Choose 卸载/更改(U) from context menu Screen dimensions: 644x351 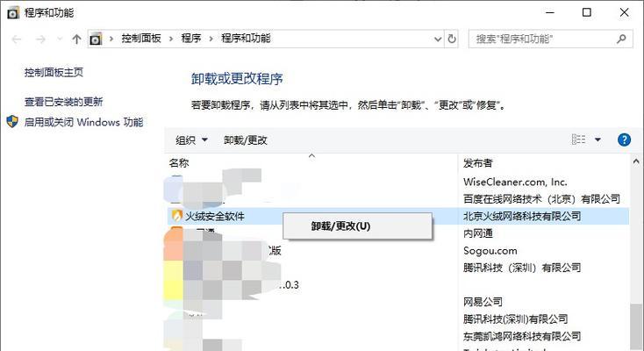pos(357,226)
